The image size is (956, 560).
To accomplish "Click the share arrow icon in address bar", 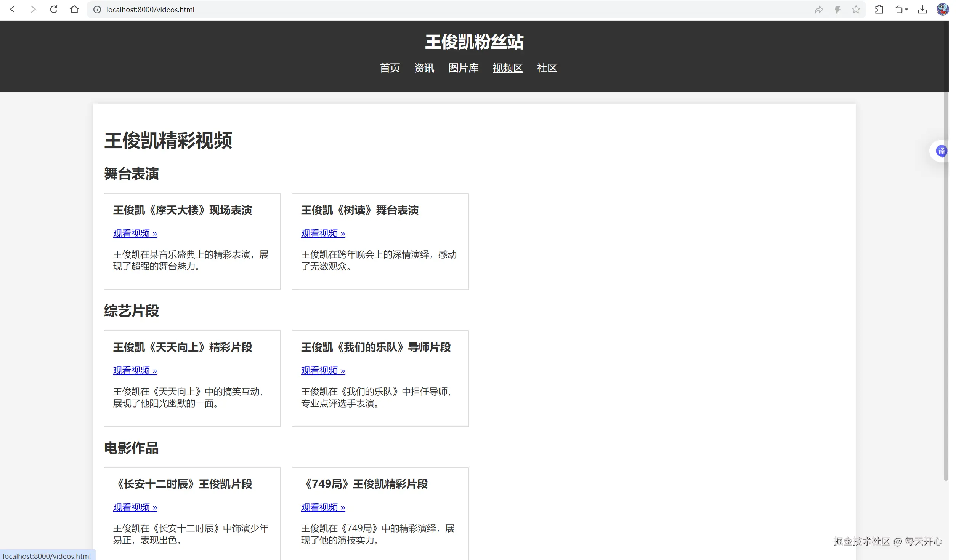I will point(819,10).
